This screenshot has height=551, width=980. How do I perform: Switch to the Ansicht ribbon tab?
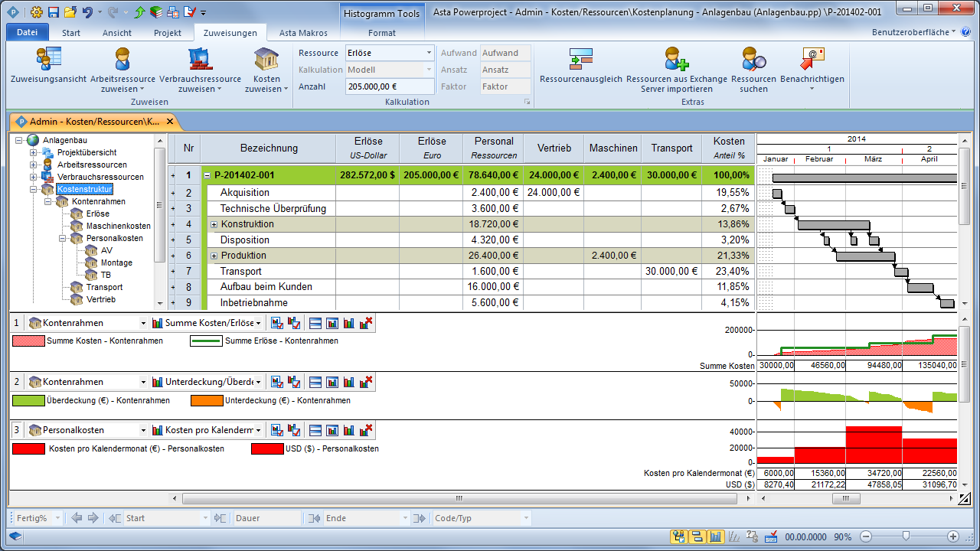(117, 33)
